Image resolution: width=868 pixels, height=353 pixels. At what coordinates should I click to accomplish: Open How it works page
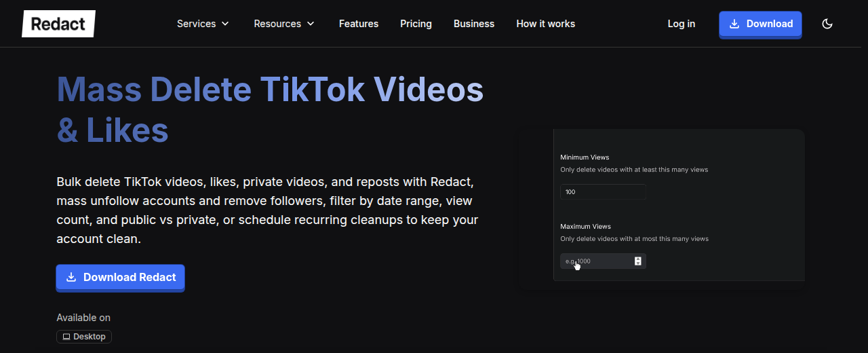[546, 24]
